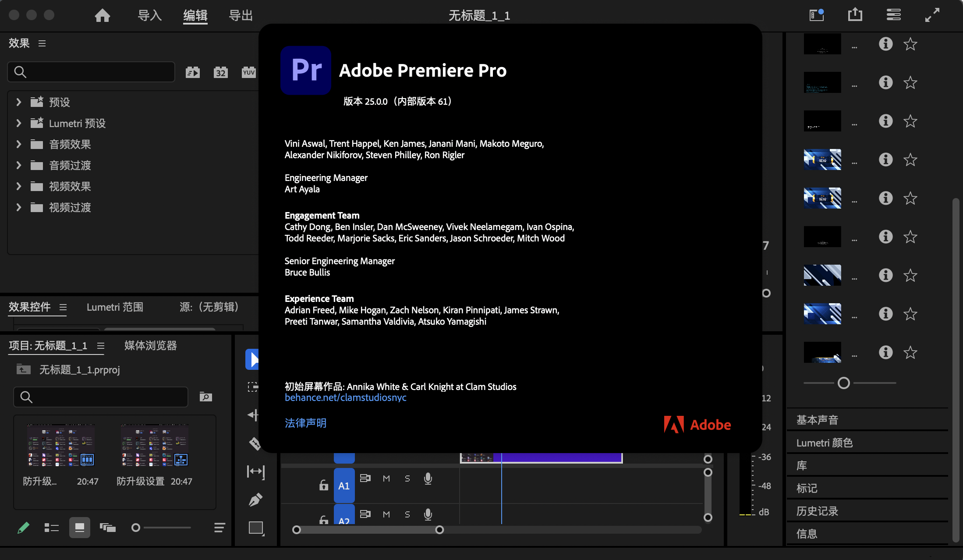This screenshot has width=963, height=560.
Task: Open the 媒体浏览器 tab
Action: pyautogui.click(x=150, y=346)
